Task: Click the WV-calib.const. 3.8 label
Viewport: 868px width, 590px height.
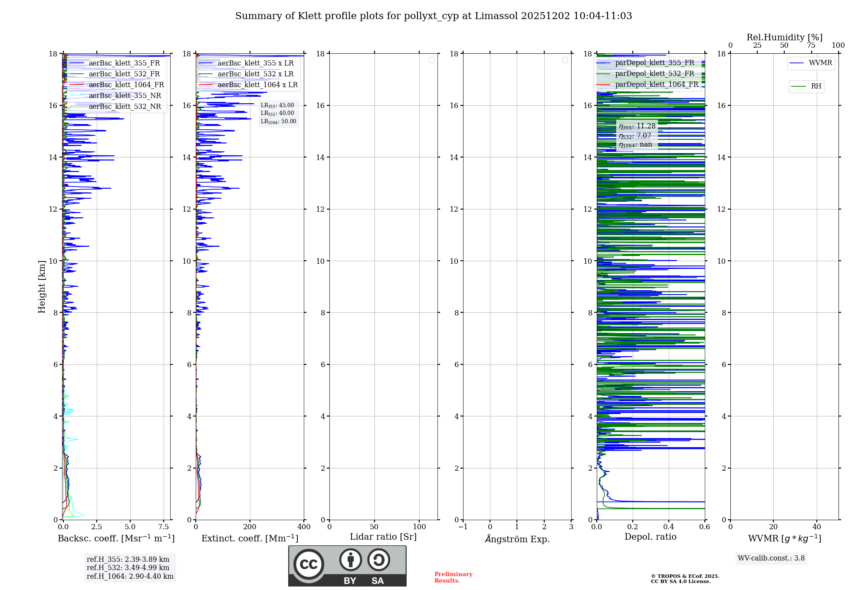Action: (771, 558)
